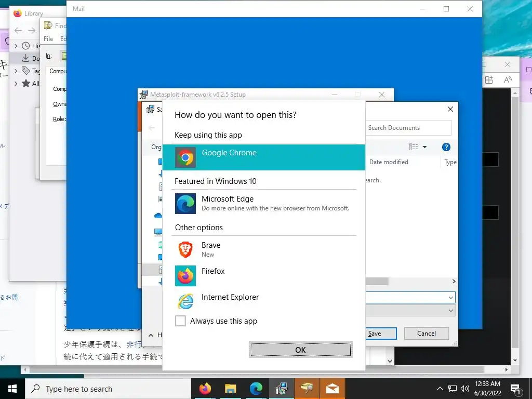
Task: Open the help icon in Save dialog
Action: pyautogui.click(x=446, y=147)
